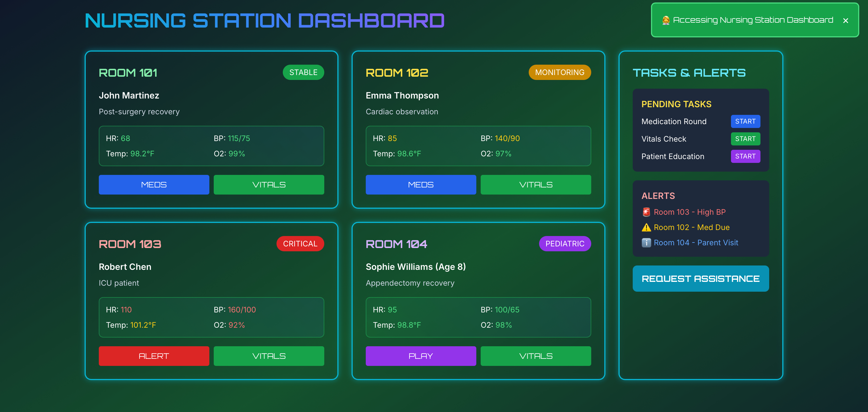Screen dimensions: 868x412
Task: Start the Medication Round task
Action: (745, 121)
